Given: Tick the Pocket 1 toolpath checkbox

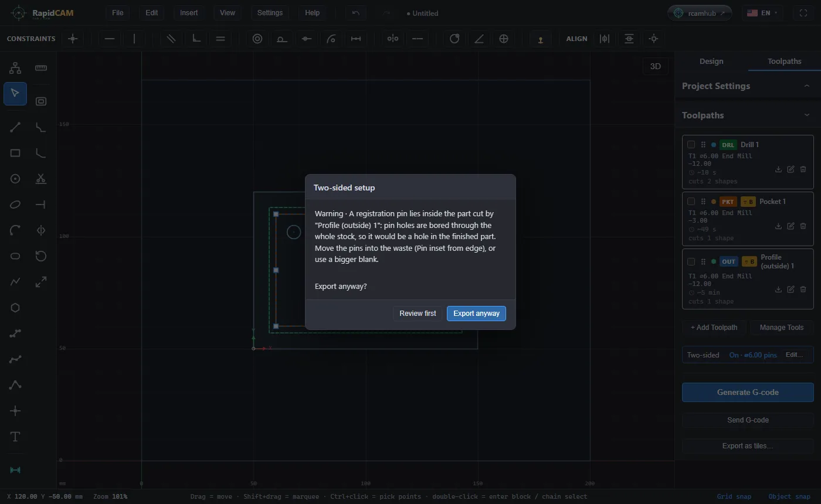Looking at the screenshot, I should [x=691, y=202].
